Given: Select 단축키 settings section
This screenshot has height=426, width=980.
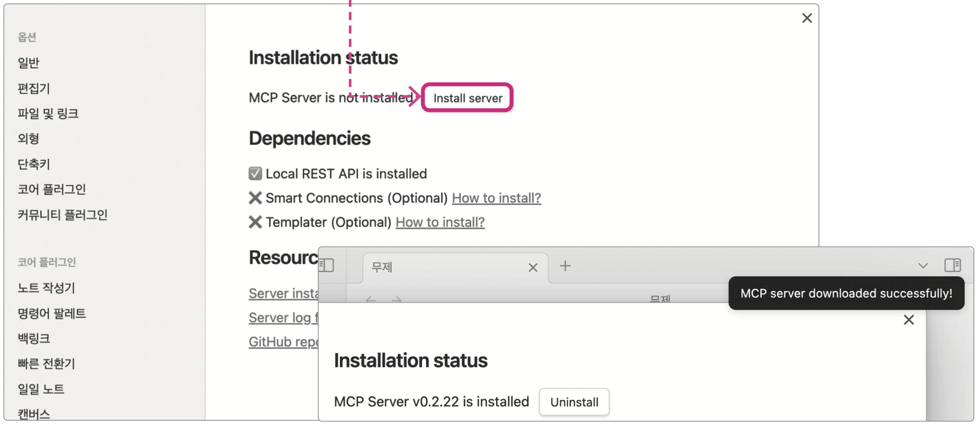Looking at the screenshot, I should [x=34, y=164].
